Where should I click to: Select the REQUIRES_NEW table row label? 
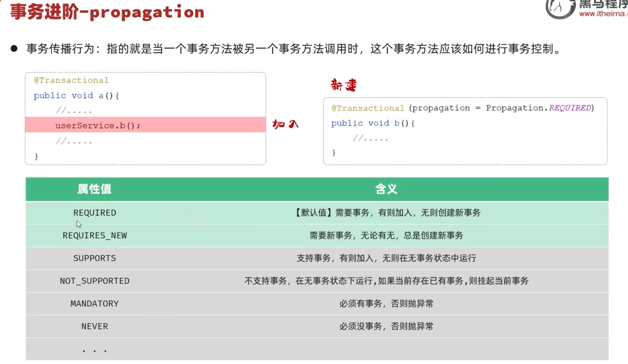point(95,235)
